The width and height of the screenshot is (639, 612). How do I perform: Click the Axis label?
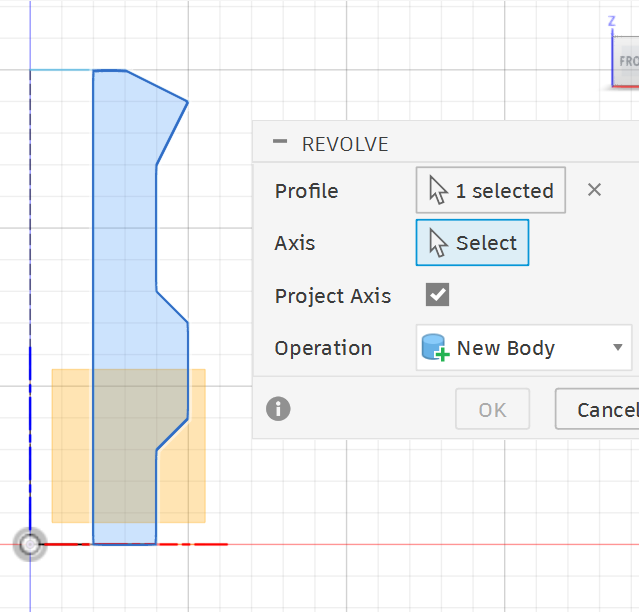(295, 243)
